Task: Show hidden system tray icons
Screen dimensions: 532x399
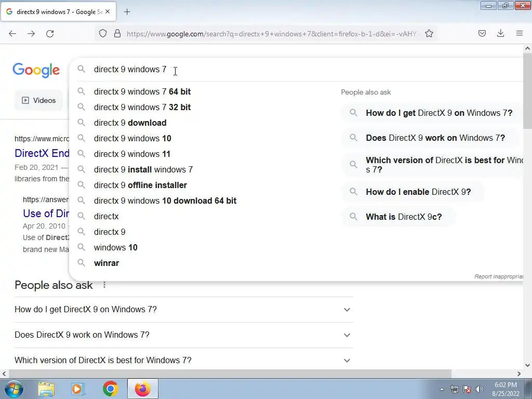Action: (x=442, y=390)
